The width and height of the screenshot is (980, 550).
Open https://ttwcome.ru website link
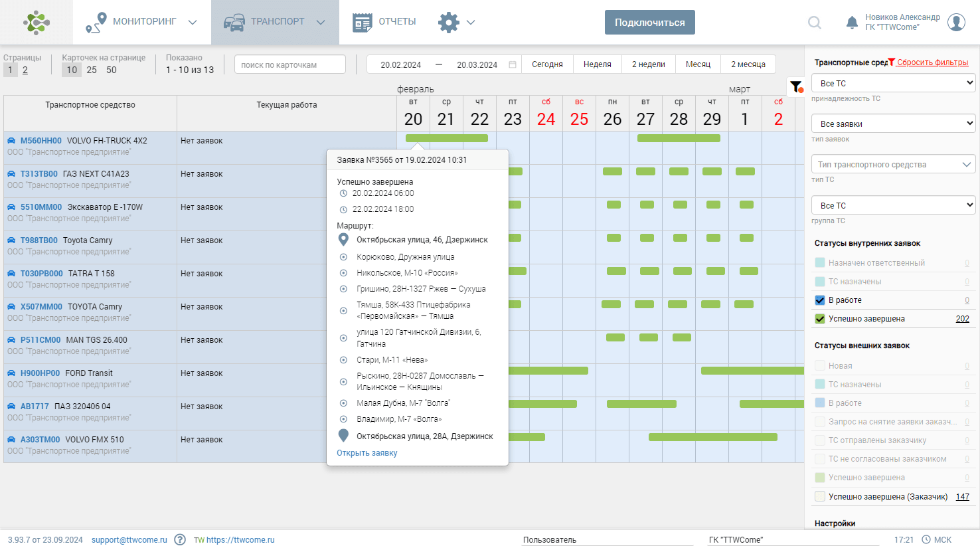[240, 540]
